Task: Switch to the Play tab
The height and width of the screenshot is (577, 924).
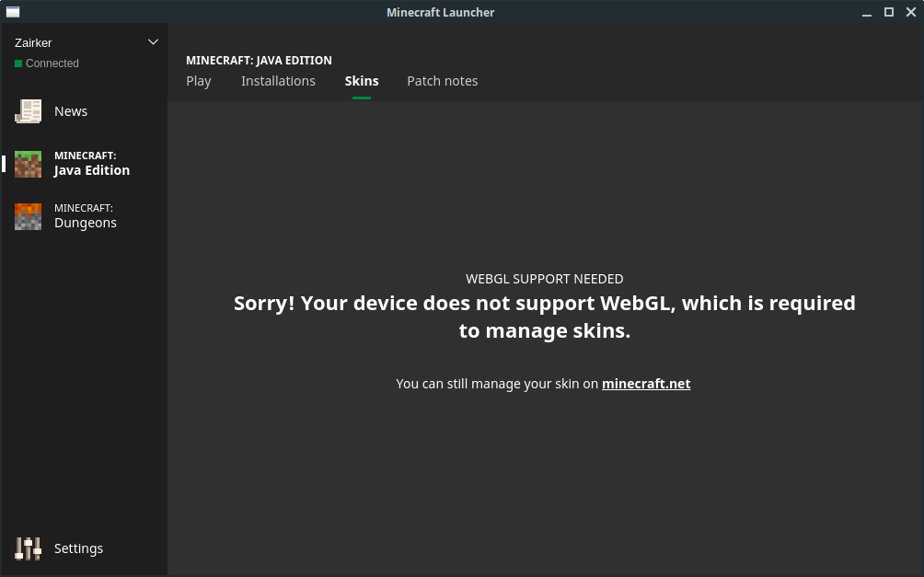Action: tap(199, 81)
